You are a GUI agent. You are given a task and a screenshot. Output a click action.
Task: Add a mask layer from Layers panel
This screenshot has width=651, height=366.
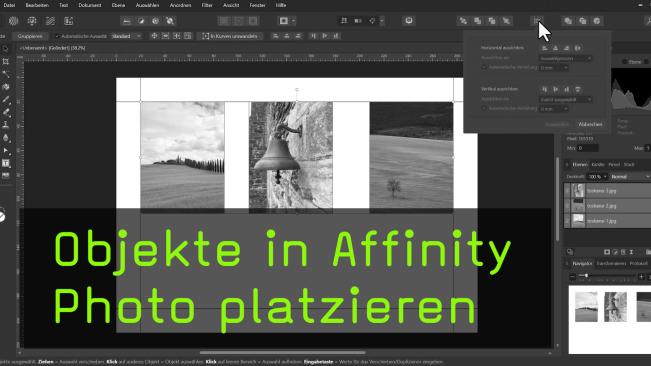pyautogui.click(x=607, y=252)
